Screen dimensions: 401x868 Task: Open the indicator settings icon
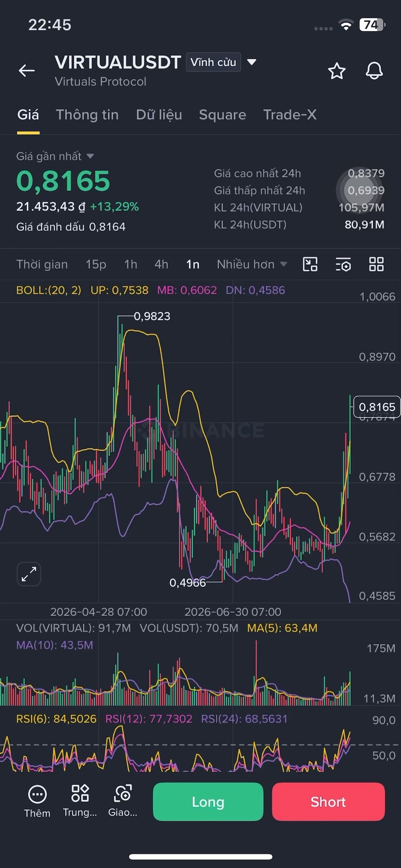[x=344, y=264]
